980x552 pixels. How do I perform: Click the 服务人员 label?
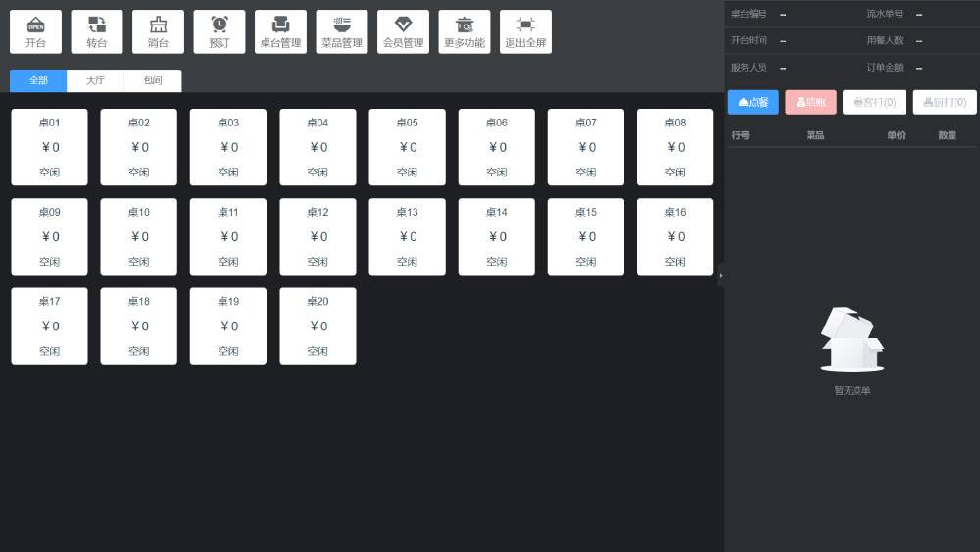coord(749,68)
